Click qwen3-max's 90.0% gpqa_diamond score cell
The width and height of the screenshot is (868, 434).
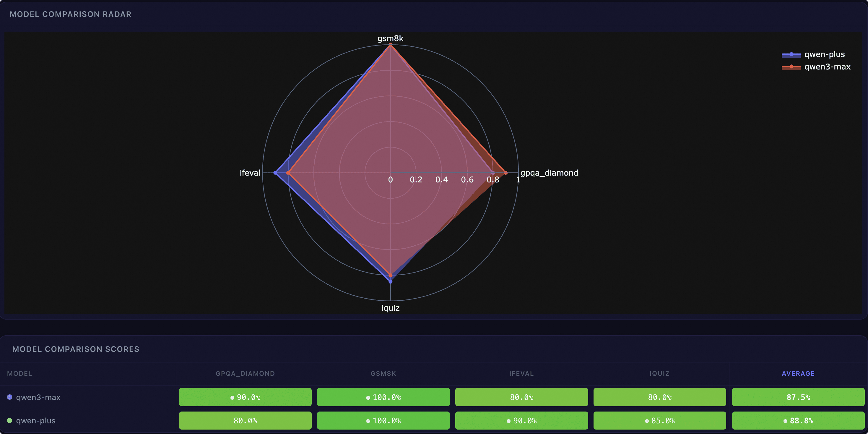click(x=245, y=397)
